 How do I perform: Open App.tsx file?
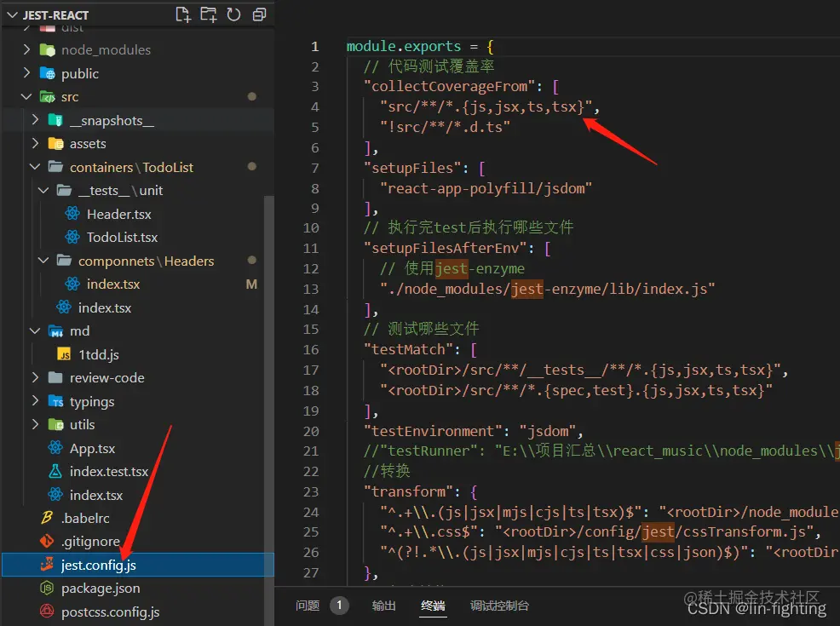[92, 448]
